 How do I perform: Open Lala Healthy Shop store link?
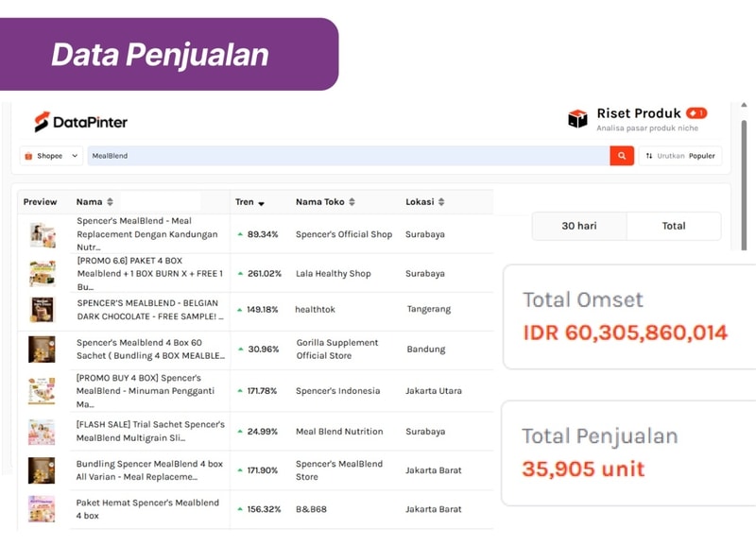(x=333, y=274)
